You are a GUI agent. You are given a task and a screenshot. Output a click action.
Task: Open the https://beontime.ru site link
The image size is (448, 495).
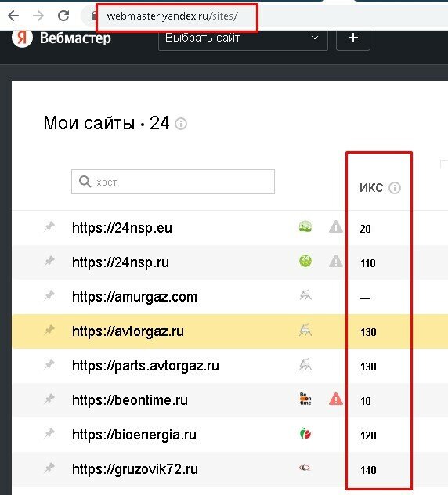[x=130, y=400]
